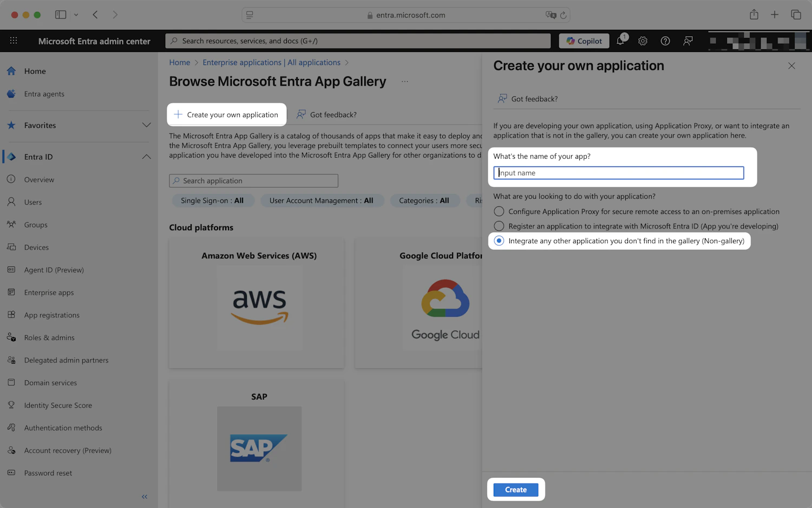Open Authentication methods
Image resolution: width=812 pixels, height=508 pixels.
click(x=63, y=428)
